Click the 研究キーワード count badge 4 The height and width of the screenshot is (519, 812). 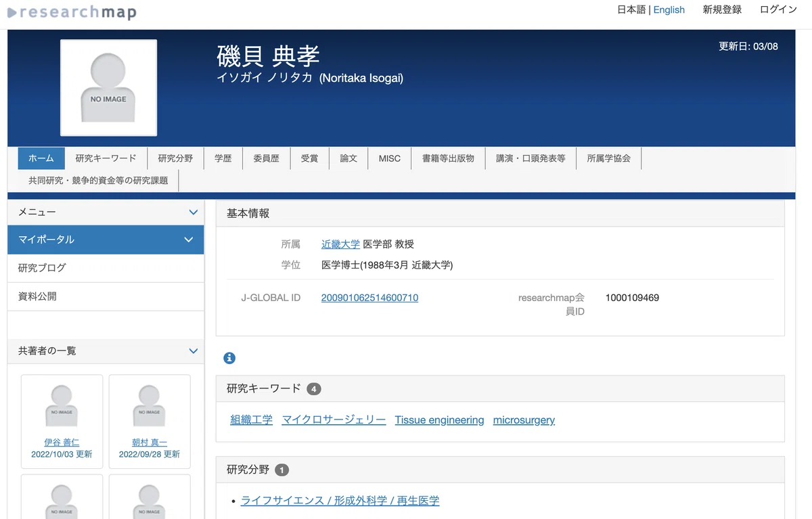tap(314, 389)
